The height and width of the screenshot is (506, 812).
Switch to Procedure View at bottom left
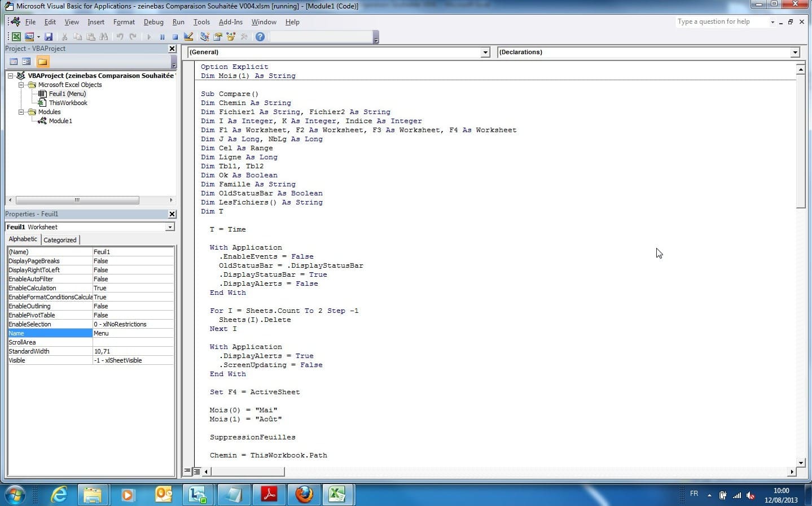pyautogui.click(x=187, y=471)
